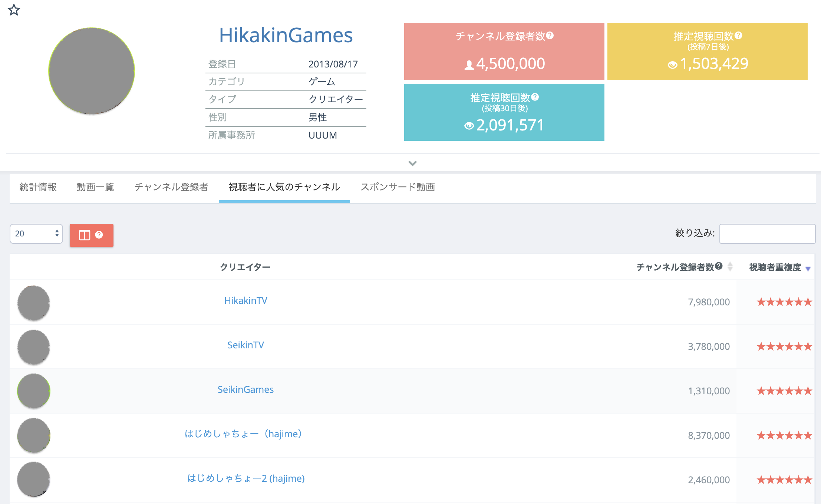Click 2,091,571 estimated views figure
The width and height of the screenshot is (821, 504).
[x=510, y=125]
